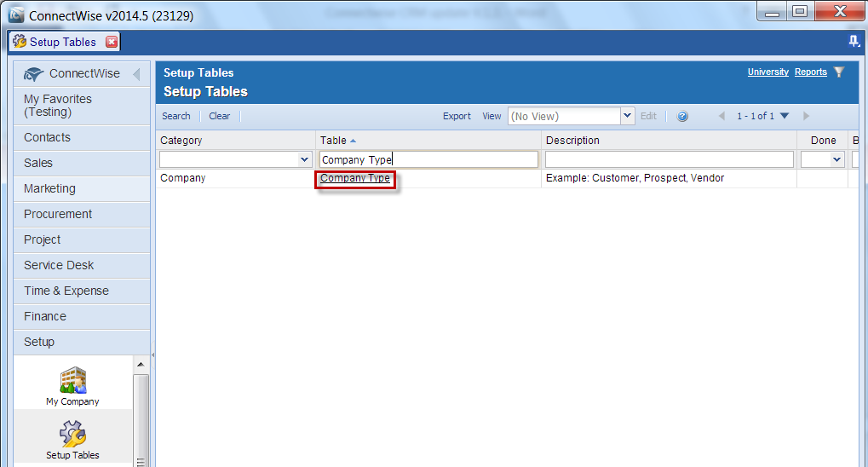Select the Setup Tables tab
This screenshot has height=467, width=868.
pos(62,42)
